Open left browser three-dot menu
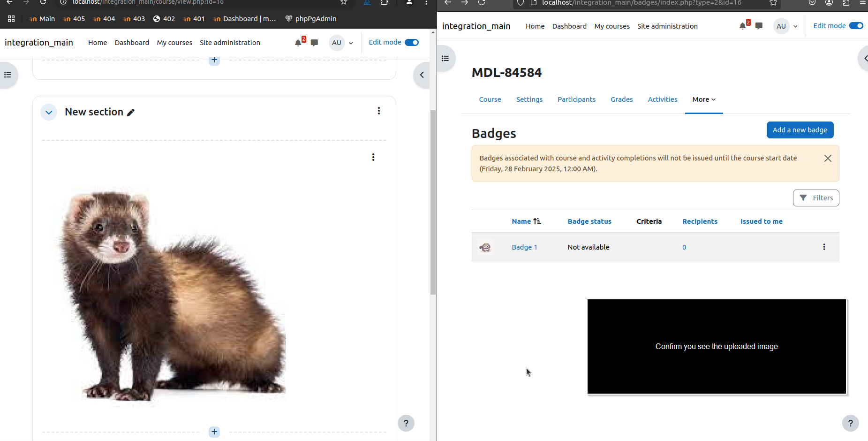868x441 pixels. [426, 2]
